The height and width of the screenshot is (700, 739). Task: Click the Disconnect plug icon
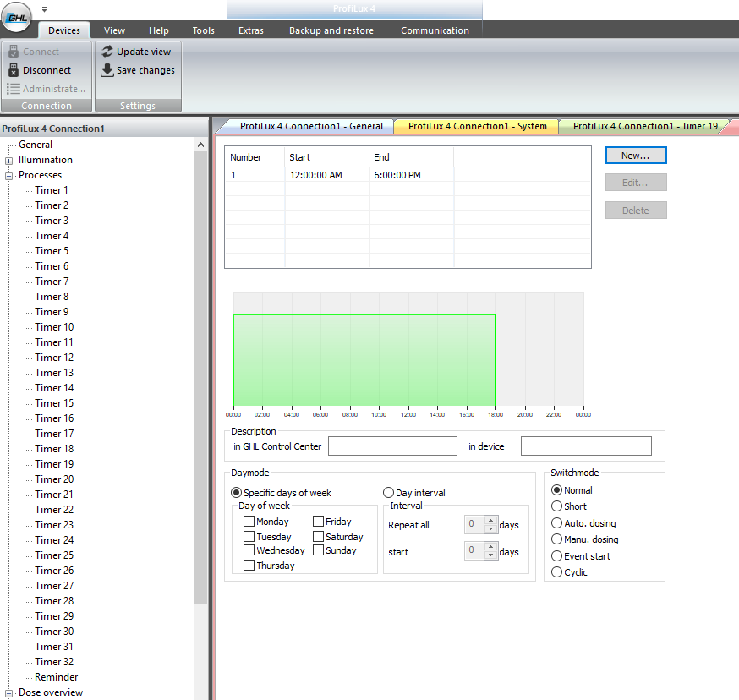pyautogui.click(x=14, y=70)
